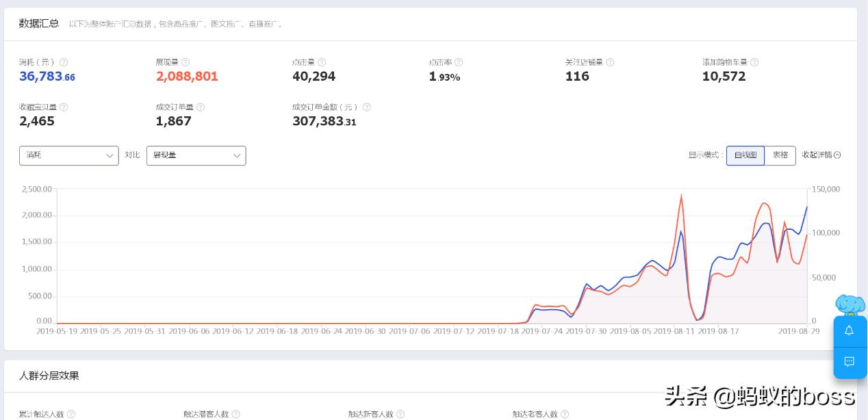The image size is (868, 420).
Task: Click help icon beside 关注店铺量
Action: pos(610,62)
